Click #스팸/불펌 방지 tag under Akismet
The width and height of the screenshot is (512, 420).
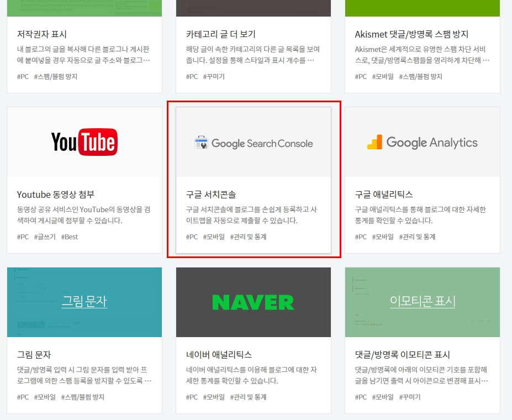click(x=420, y=76)
